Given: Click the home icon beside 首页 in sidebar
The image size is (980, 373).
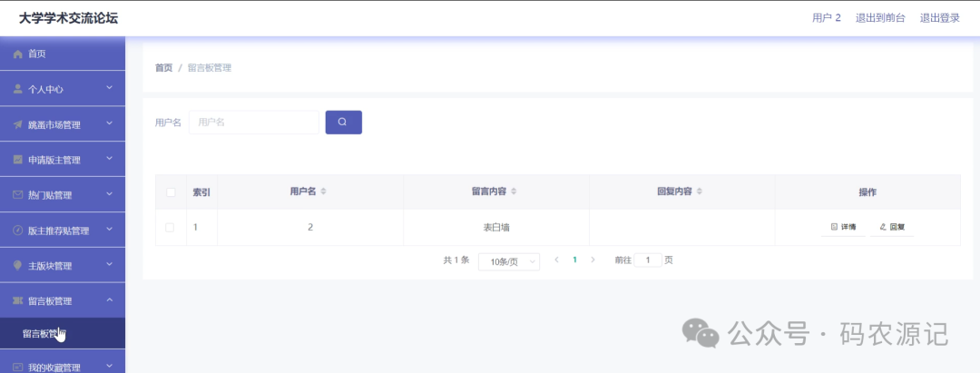Looking at the screenshot, I should tap(18, 54).
